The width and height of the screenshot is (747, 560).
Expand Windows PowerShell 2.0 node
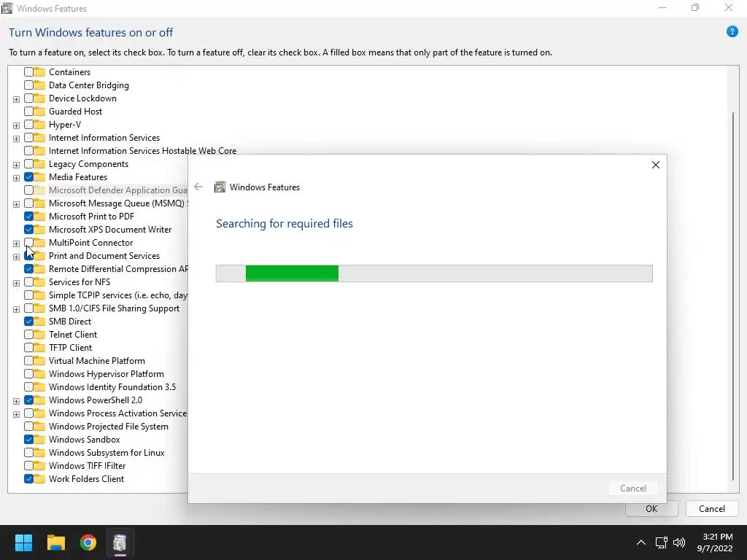tap(16, 401)
